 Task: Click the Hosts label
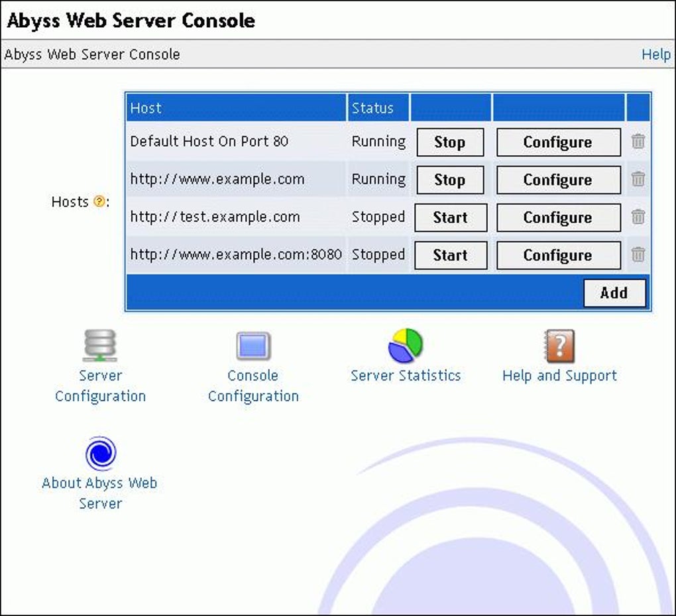(70, 202)
